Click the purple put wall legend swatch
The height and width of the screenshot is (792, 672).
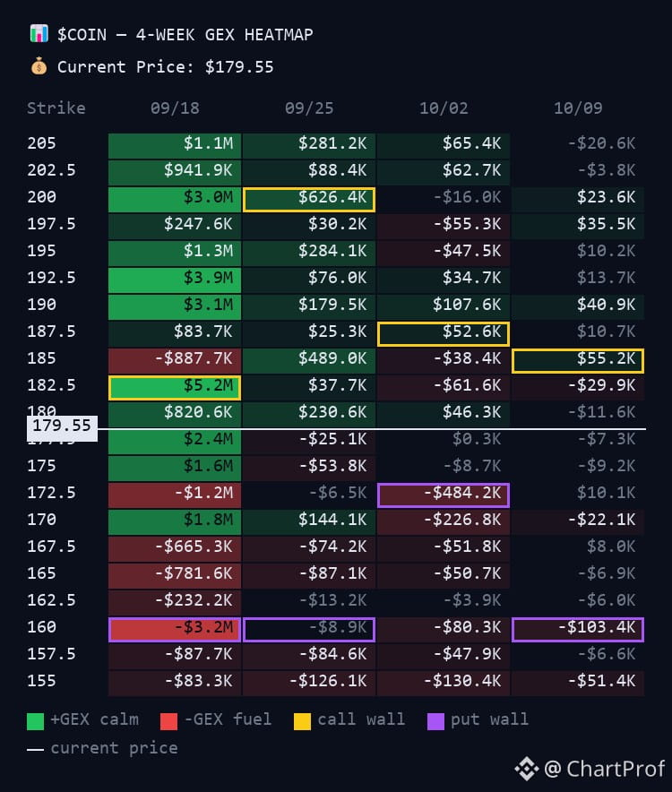[435, 721]
